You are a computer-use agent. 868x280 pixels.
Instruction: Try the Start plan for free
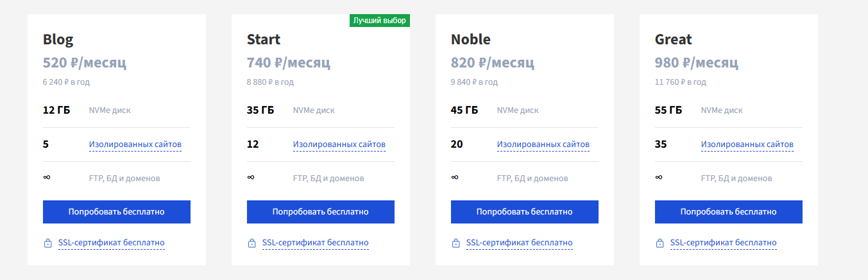click(321, 212)
